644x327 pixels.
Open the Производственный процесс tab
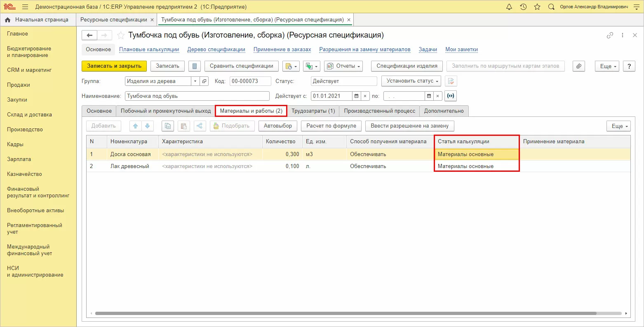(379, 111)
